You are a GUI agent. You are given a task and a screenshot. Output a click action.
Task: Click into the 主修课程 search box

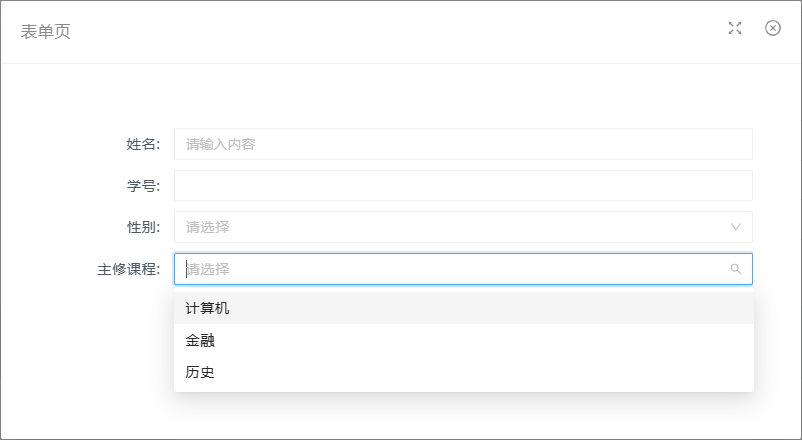463,269
